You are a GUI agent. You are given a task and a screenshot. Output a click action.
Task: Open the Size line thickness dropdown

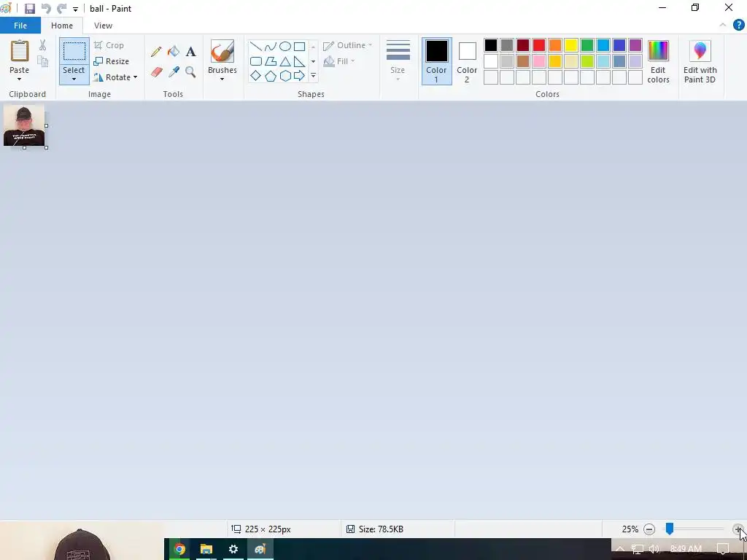tap(398, 61)
